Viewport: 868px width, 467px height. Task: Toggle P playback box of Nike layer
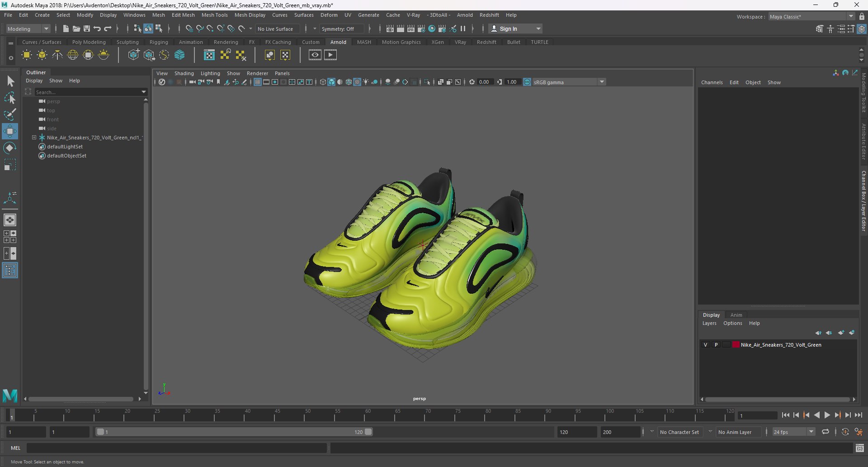coord(716,345)
